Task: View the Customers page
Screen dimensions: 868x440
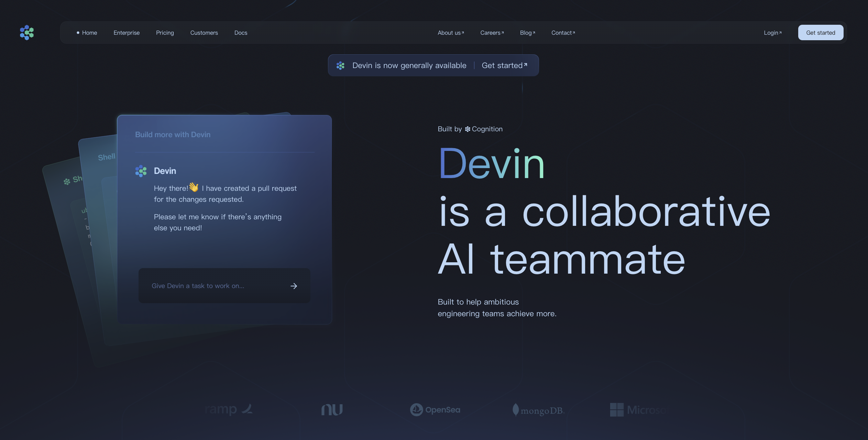Action: [204, 33]
